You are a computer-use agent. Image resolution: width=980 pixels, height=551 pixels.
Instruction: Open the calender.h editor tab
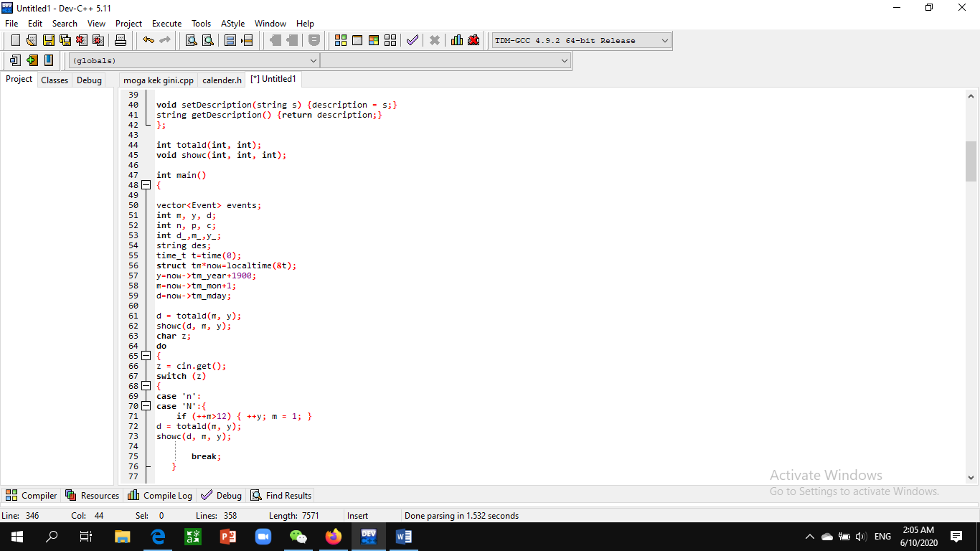click(222, 80)
